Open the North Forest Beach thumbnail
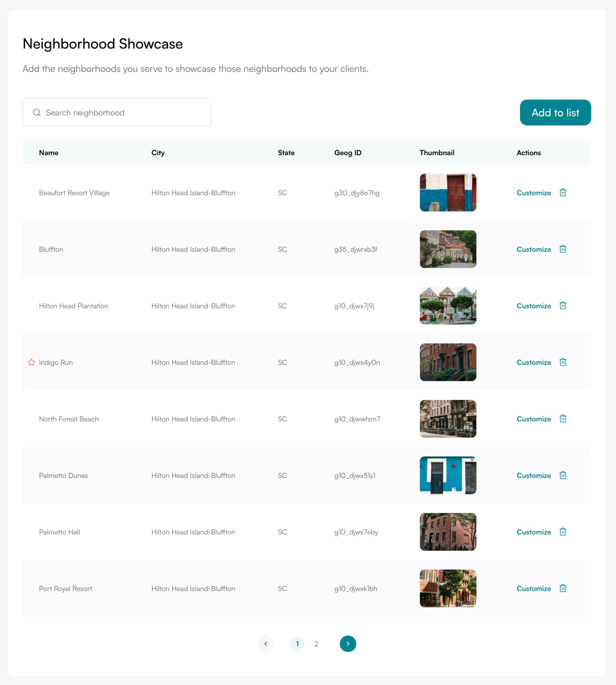Viewport: 616px width, 685px height. [448, 419]
